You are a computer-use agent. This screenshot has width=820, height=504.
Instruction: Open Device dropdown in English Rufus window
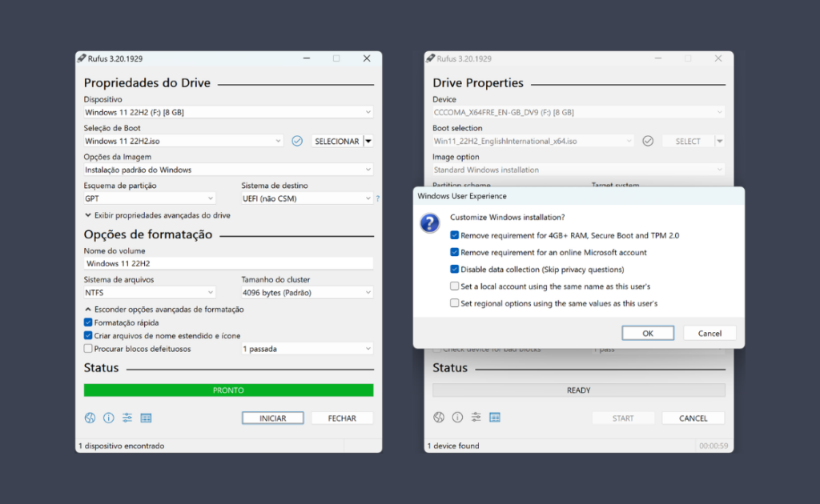coord(578,112)
